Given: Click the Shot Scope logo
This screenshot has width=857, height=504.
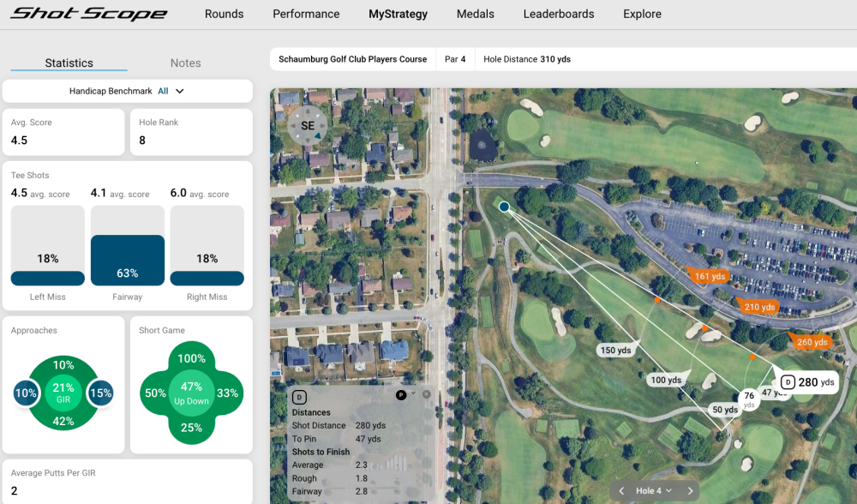Looking at the screenshot, I should 88,14.
